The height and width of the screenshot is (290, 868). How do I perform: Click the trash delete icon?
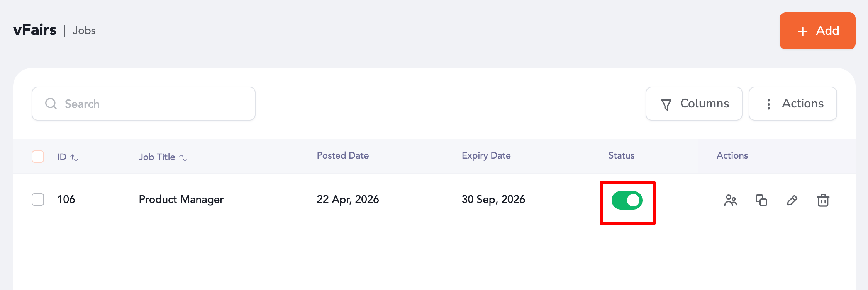(823, 200)
